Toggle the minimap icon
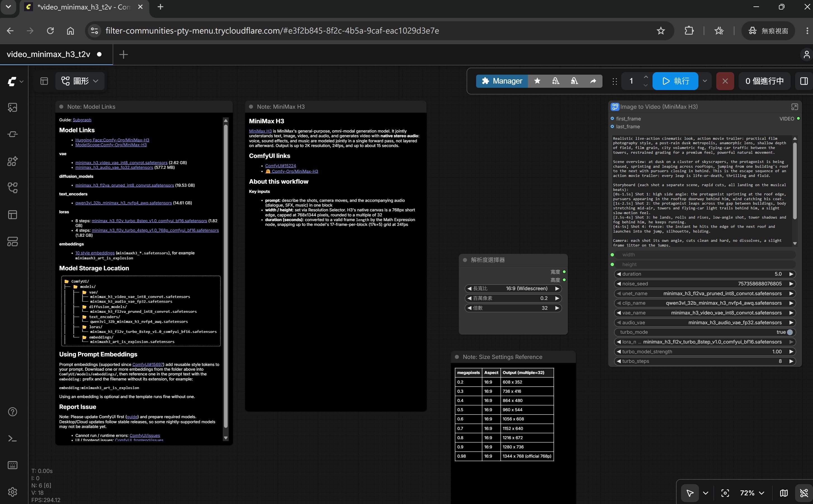This screenshot has height=504, width=813. tap(784, 493)
